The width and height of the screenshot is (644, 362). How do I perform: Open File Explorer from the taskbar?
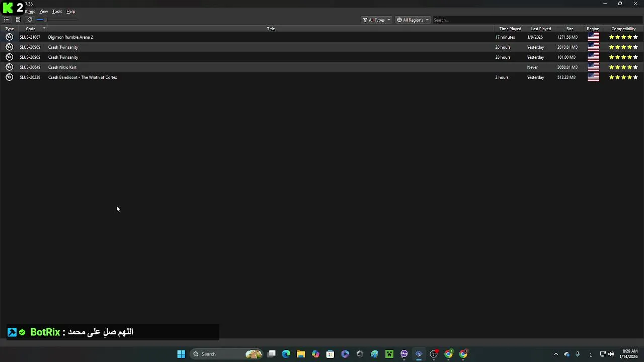[x=301, y=354]
